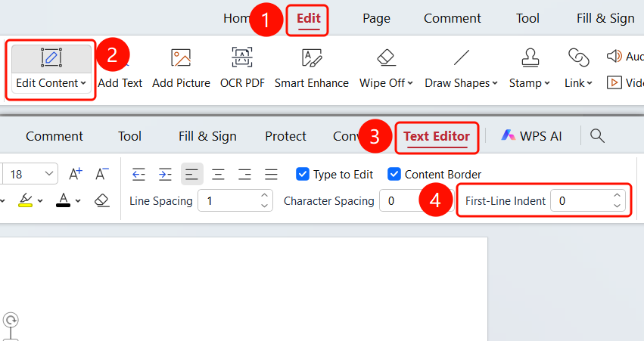Open the Stamp dropdown arrow
This screenshot has height=341, width=644.
(x=547, y=83)
